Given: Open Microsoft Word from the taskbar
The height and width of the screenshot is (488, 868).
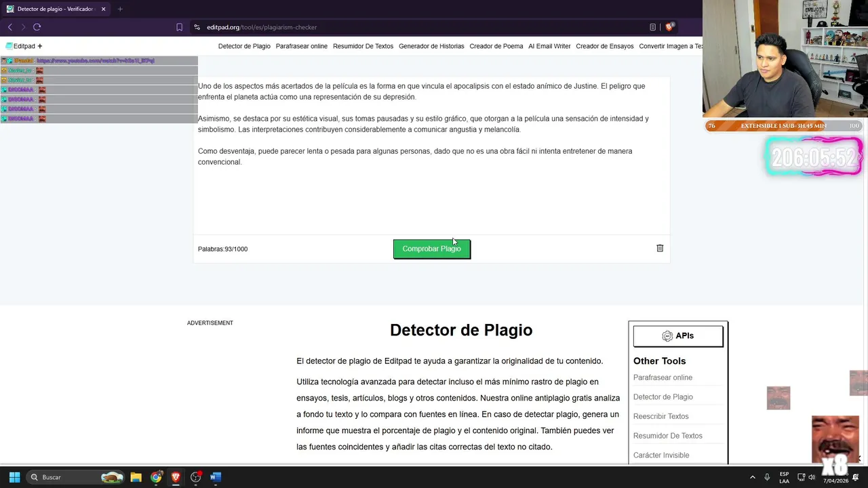Looking at the screenshot, I should tap(216, 477).
